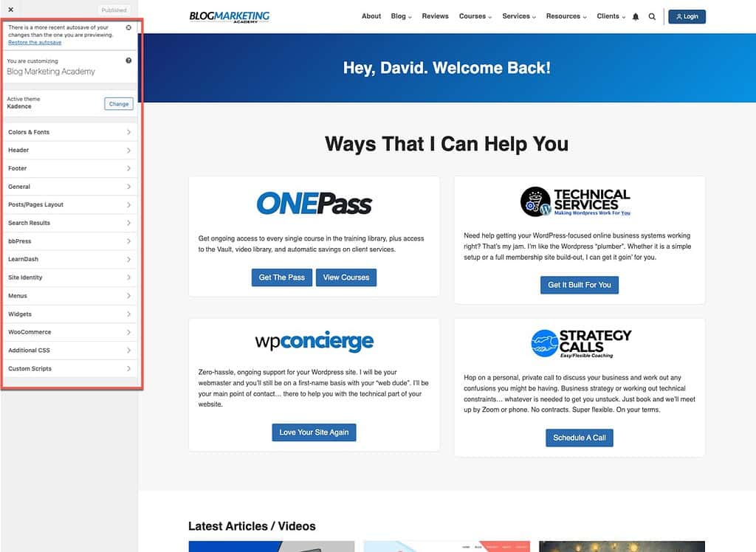Screen dimensions: 756x552
Task: Click the Get The Pass button
Action: [281, 277]
